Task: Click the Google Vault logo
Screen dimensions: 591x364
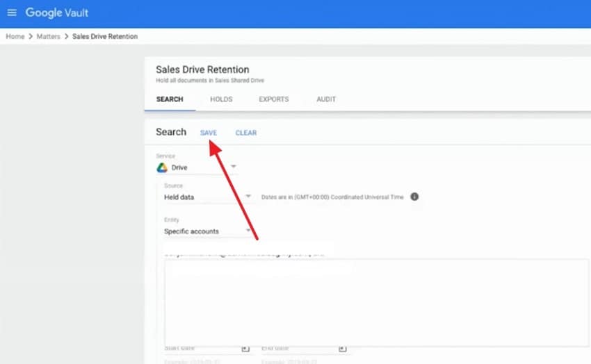Action: (x=56, y=13)
